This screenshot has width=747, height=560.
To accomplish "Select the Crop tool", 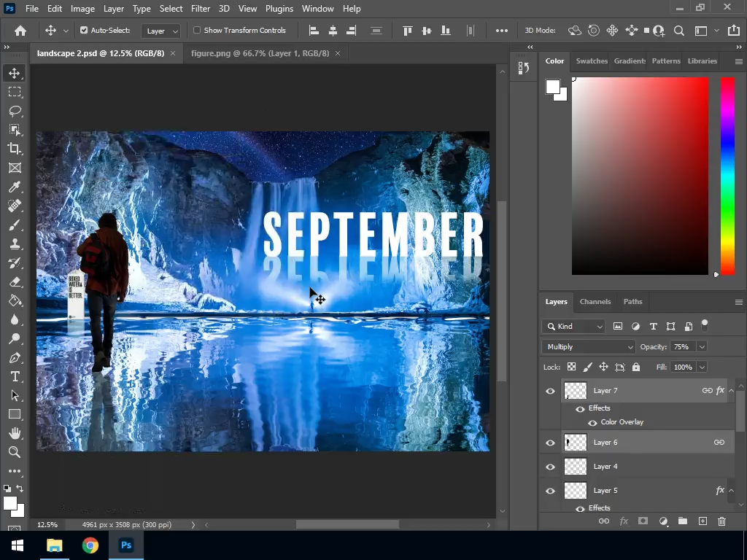I will (x=15, y=149).
